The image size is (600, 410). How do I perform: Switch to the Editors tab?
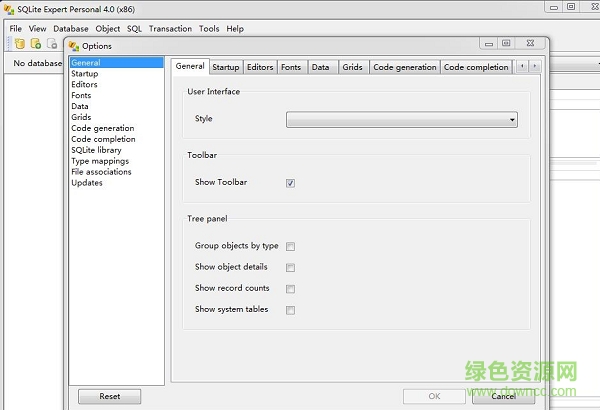pyautogui.click(x=260, y=67)
